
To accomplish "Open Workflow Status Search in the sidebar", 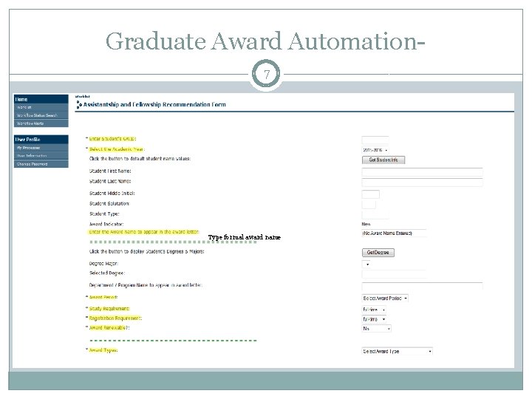I will point(41,115).
